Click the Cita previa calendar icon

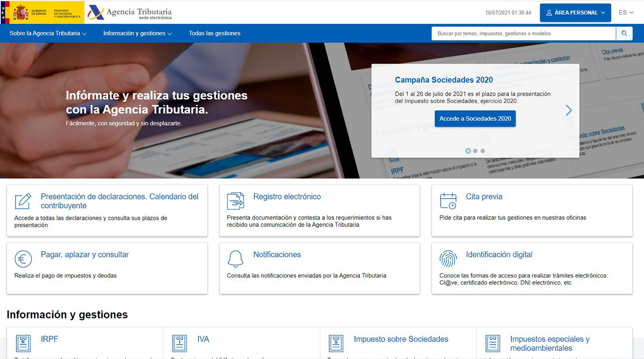coord(448,201)
